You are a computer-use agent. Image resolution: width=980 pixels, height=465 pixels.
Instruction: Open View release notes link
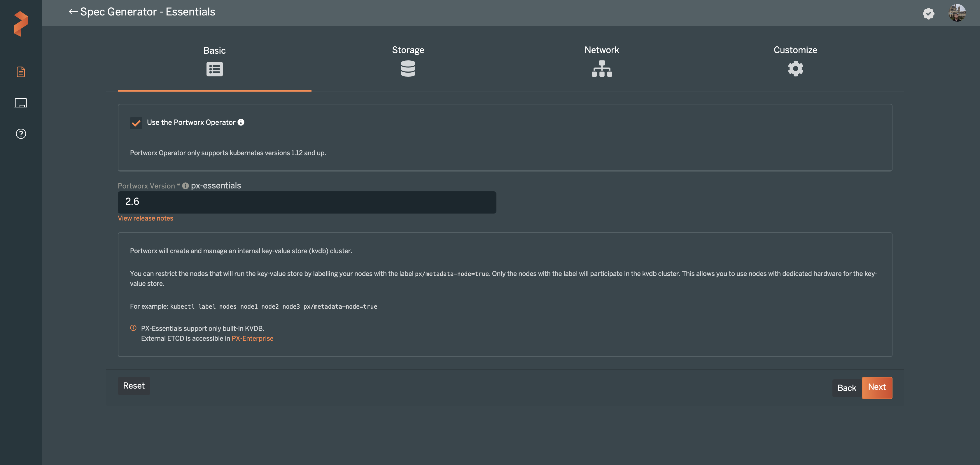pos(145,218)
